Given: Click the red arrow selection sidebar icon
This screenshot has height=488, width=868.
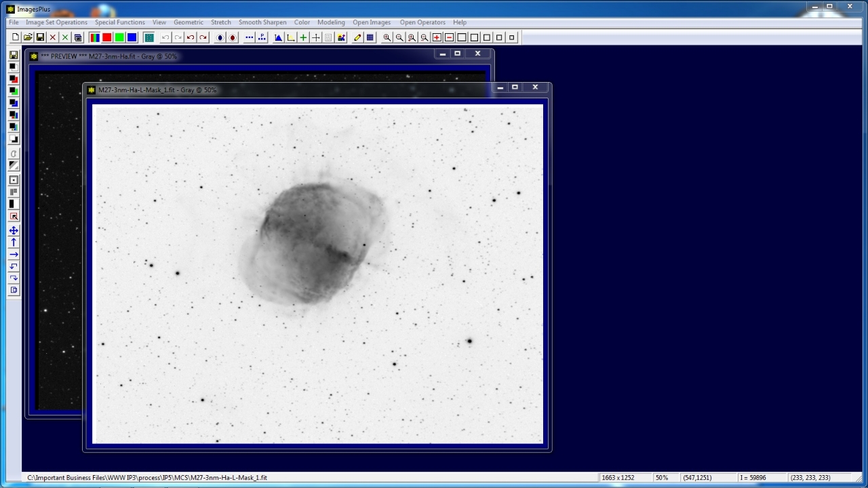Looking at the screenshot, I should tap(14, 216).
